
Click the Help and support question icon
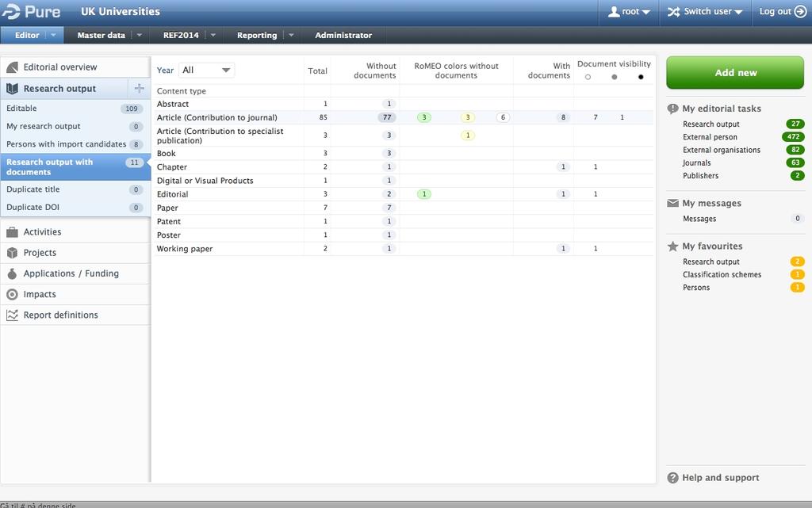(672, 478)
